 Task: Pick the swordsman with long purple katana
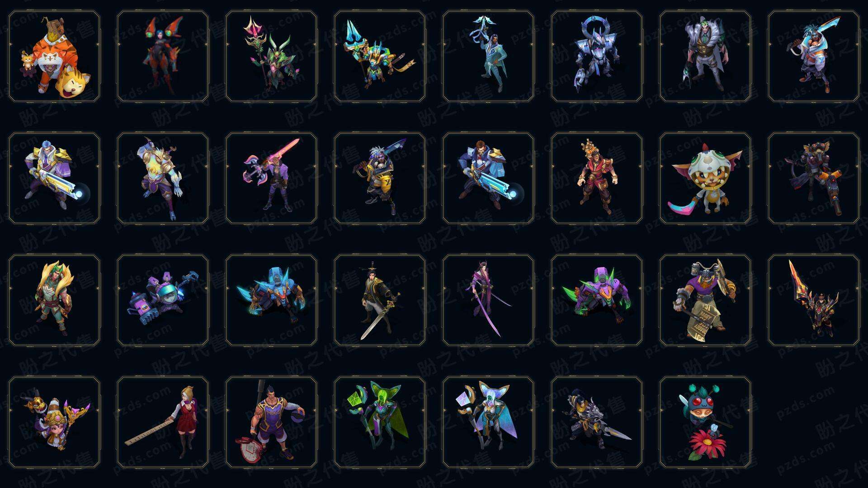pos(488,300)
